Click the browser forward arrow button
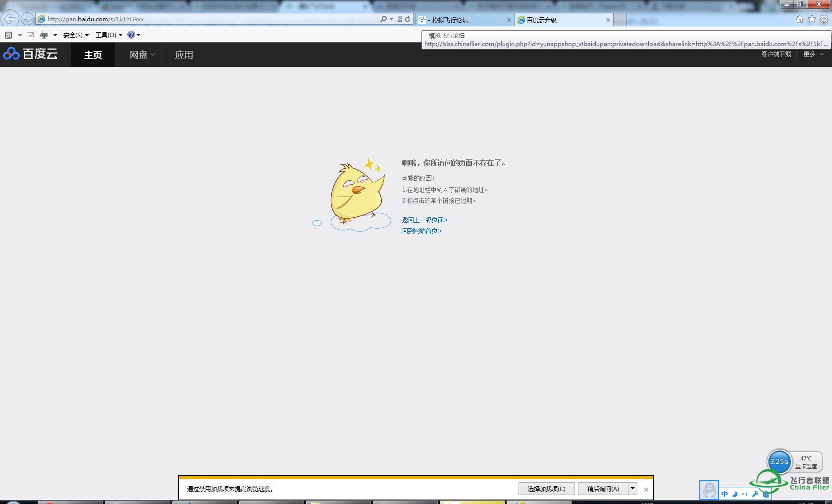The image size is (832, 504). [x=27, y=19]
